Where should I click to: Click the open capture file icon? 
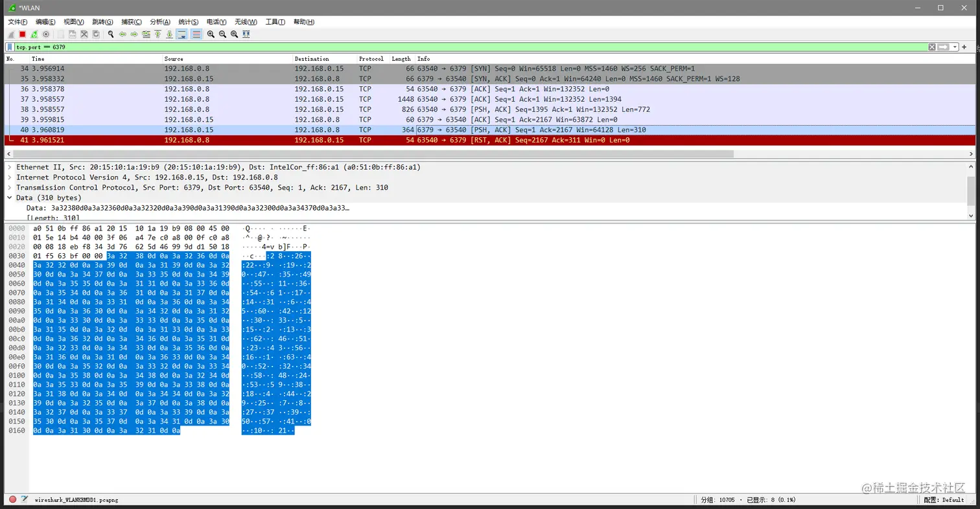pyautogui.click(x=61, y=34)
